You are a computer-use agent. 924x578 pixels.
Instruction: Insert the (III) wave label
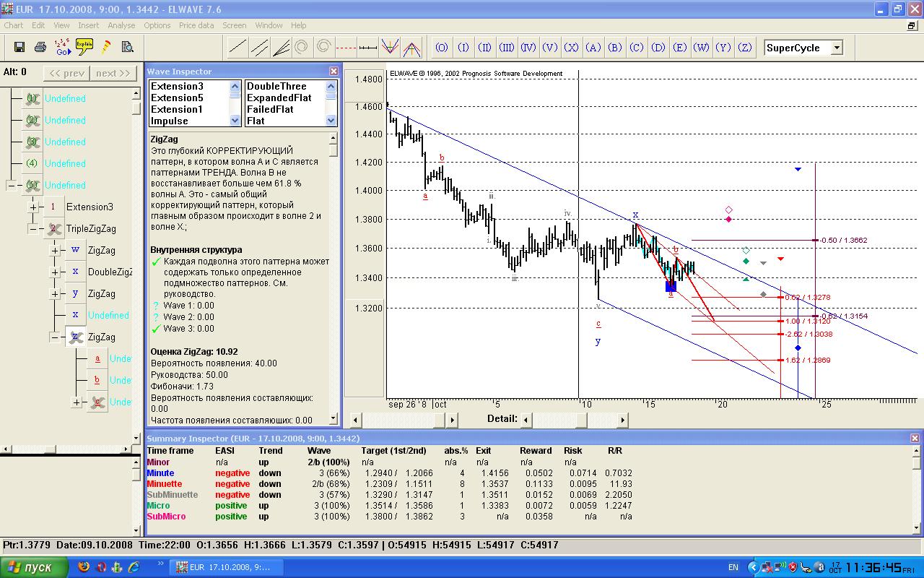click(507, 48)
